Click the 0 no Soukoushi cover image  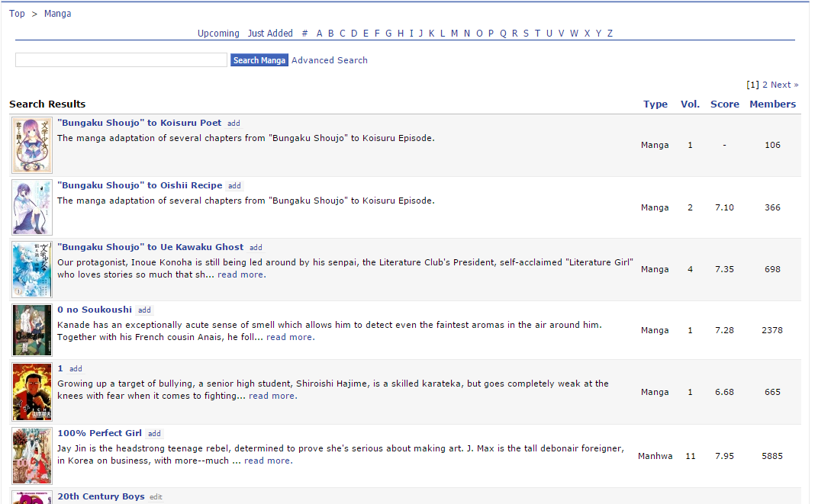(x=32, y=330)
